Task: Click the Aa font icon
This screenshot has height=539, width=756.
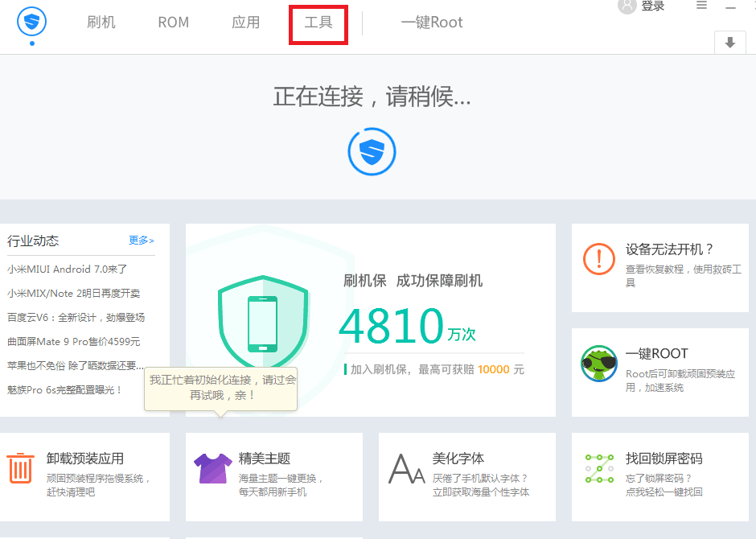Action: (406, 468)
